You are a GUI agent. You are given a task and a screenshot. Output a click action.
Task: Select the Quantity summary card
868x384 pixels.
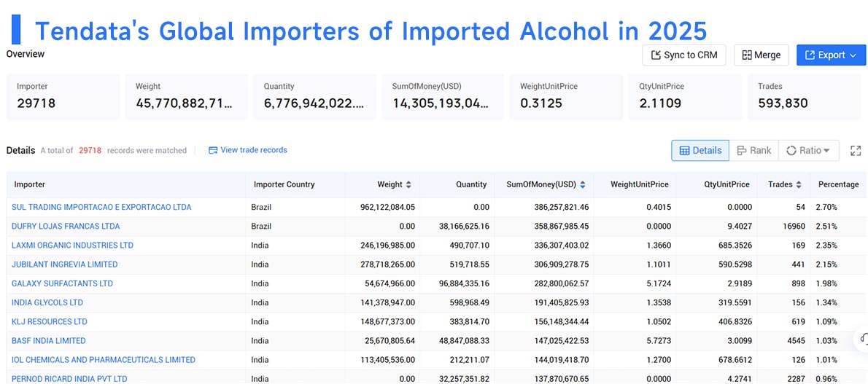pos(314,96)
